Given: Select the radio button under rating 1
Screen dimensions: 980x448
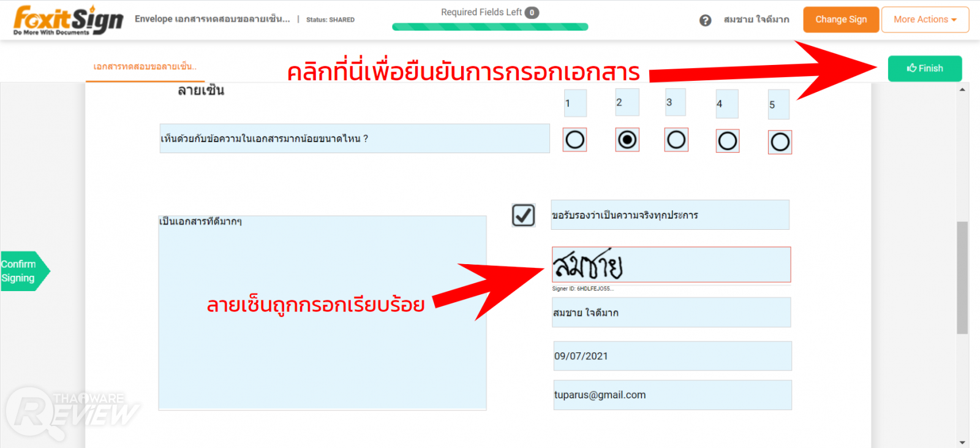Looking at the screenshot, I should click(575, 140).
